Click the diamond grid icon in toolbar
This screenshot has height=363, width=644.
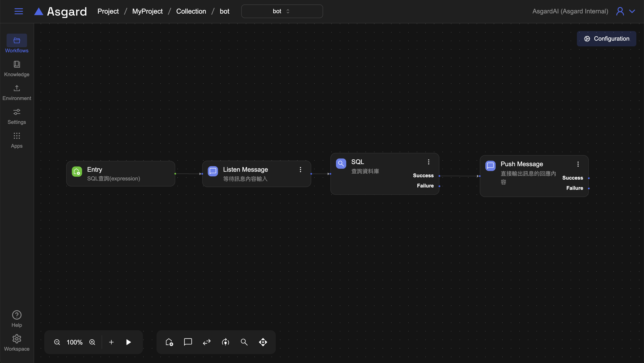coord(263,342)
